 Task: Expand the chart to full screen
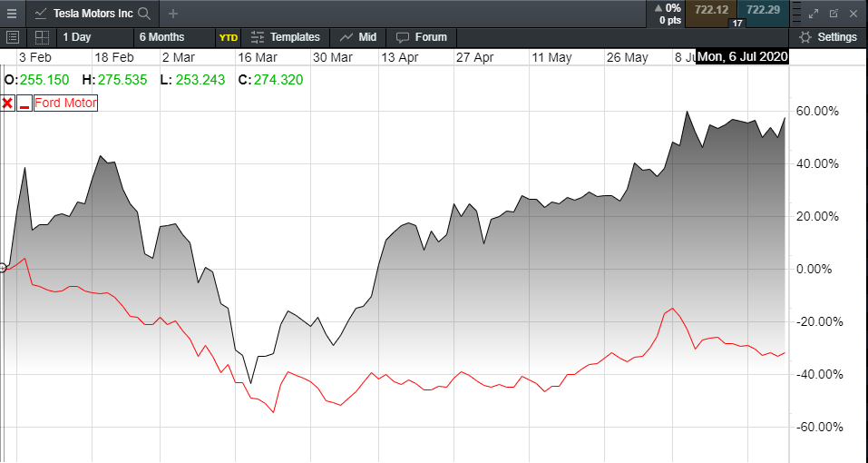[814, 14]
